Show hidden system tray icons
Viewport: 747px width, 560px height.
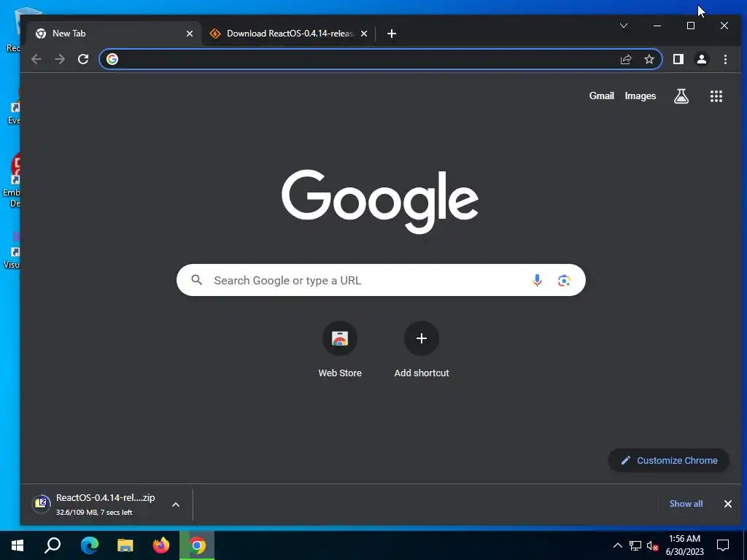[617, 545]
